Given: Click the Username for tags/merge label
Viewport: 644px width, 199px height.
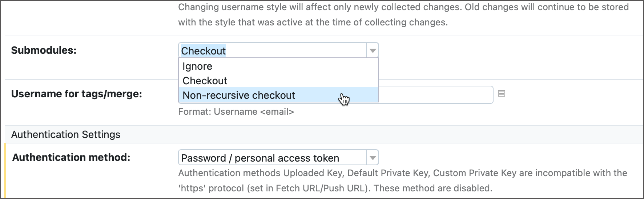Looking at the screenshot, I should 76,94.
